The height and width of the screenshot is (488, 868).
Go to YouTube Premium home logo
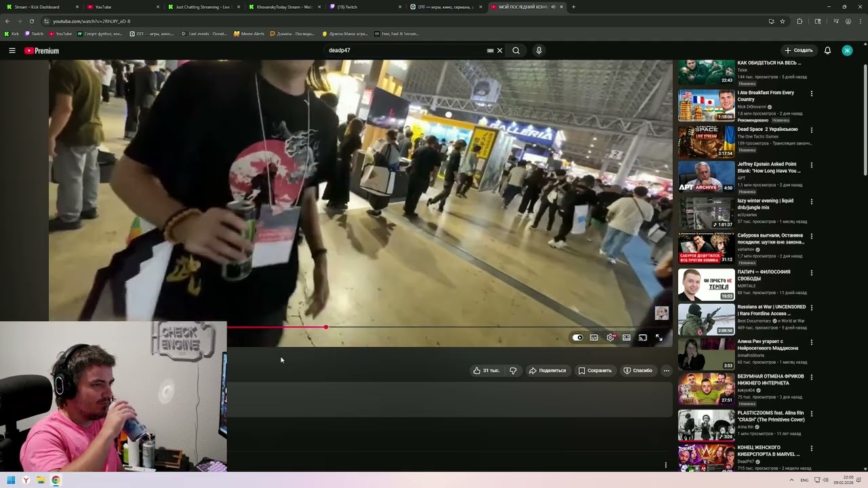click(41, 51)
